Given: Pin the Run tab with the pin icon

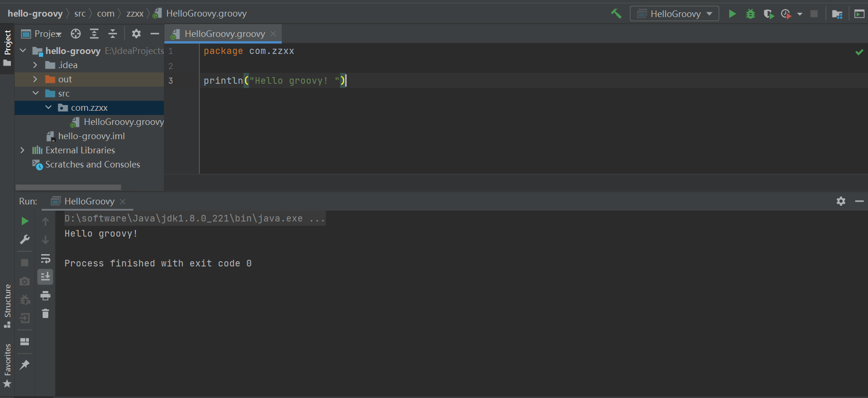Looking at the screenshot, I should click(x=25, y=364).
